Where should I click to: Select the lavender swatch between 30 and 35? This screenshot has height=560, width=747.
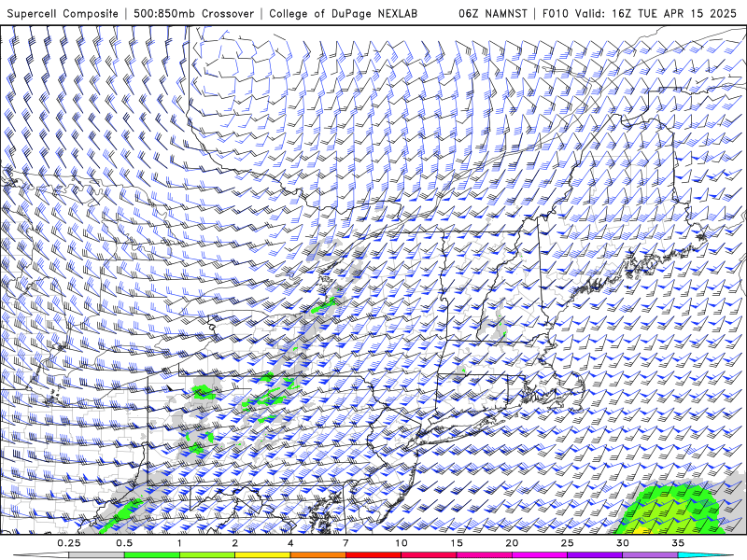(x=650, y=555)
